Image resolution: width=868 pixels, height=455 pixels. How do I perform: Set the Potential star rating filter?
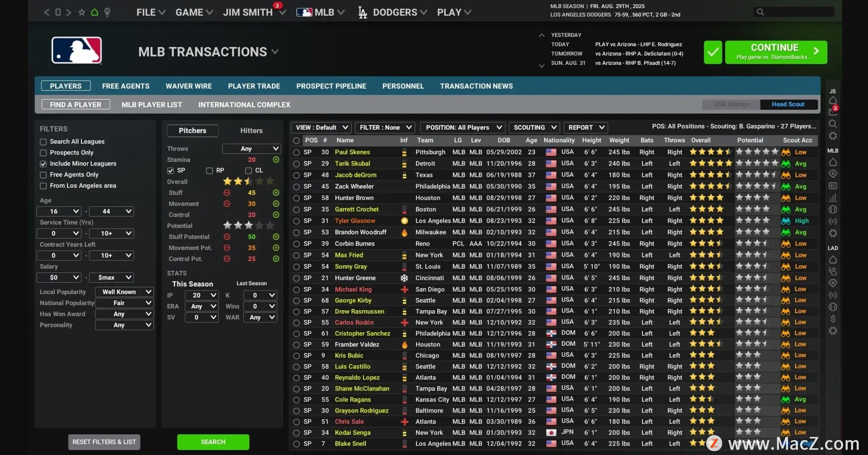click(248, 225)
